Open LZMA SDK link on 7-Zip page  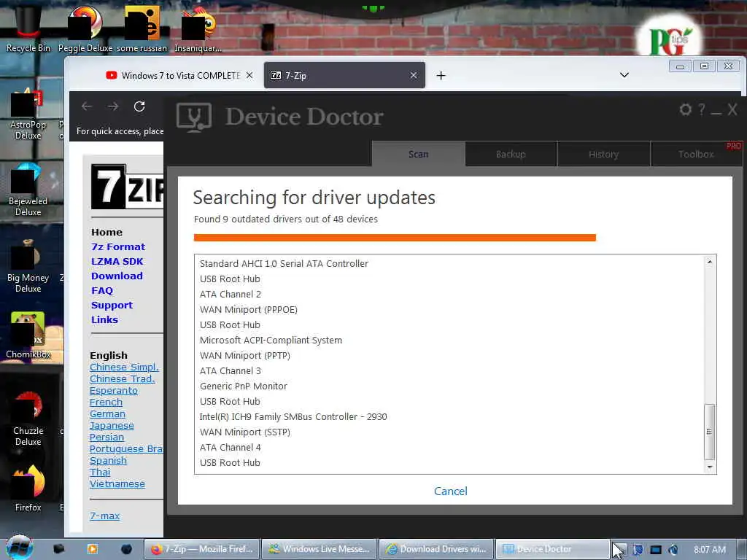click(117, 262)
